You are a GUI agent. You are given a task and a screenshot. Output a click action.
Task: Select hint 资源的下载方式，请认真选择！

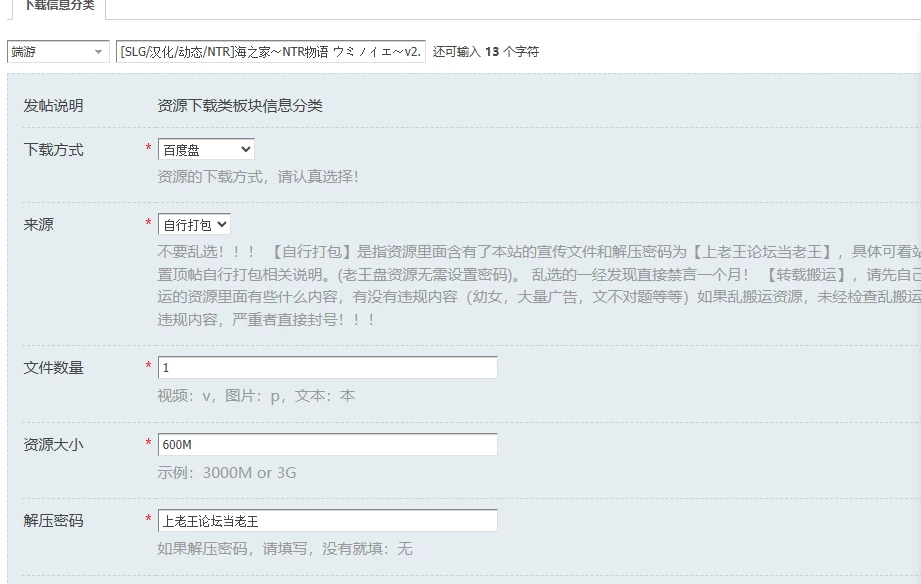258,177
